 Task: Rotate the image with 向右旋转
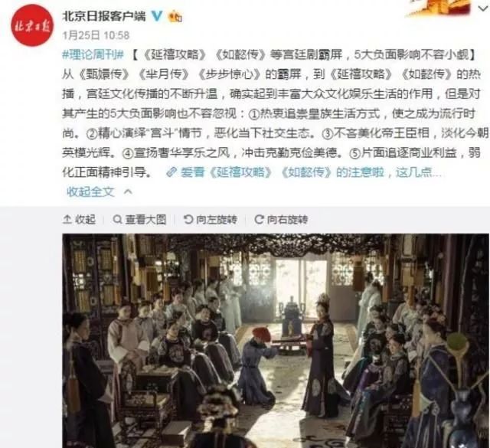coord(288,220)
